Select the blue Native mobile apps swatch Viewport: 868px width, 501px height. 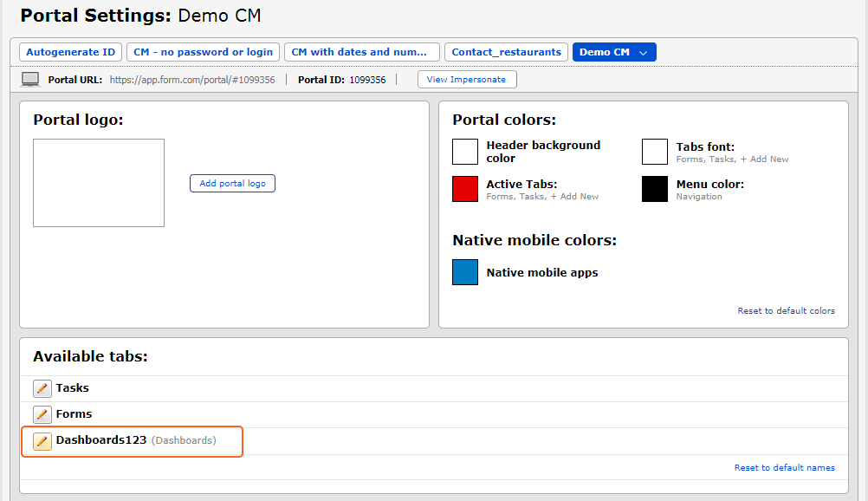click(x=465, y=272)
